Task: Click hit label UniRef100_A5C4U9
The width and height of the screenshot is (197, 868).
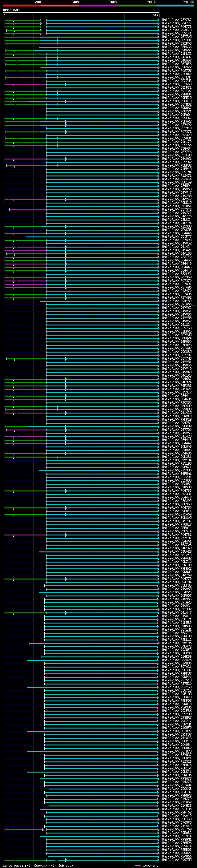Action: (x=177, y=406)
